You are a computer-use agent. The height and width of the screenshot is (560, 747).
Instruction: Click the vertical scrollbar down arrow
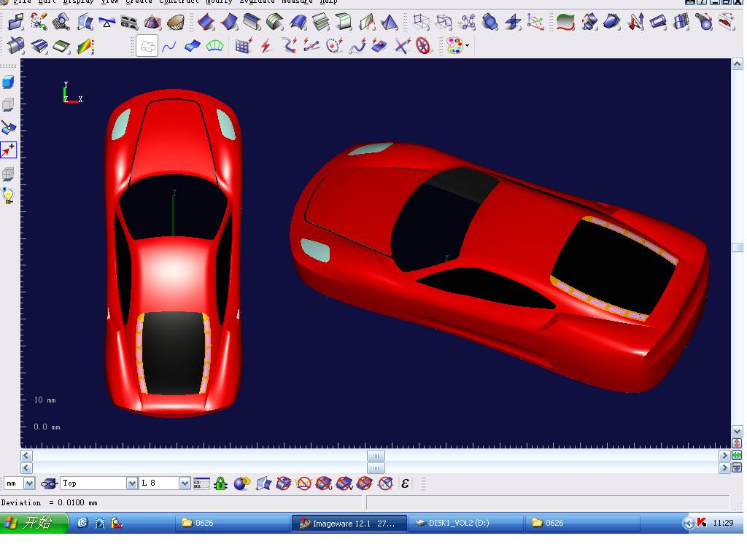737,432
